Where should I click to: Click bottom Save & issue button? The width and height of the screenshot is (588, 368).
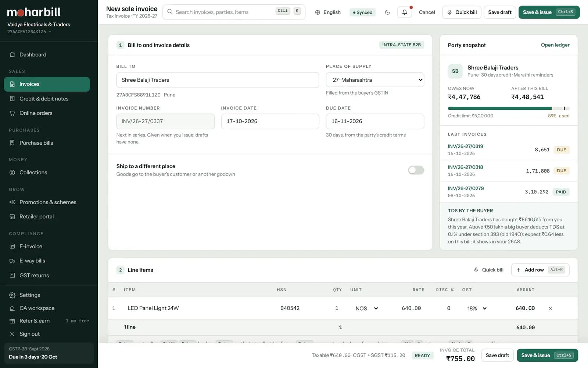pos(547,355)
